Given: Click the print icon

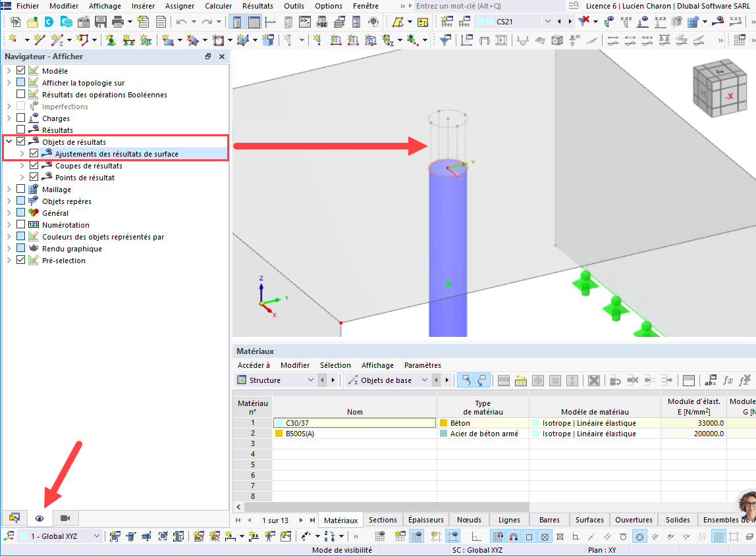Looking at the screenshot, I should (118, 22).
